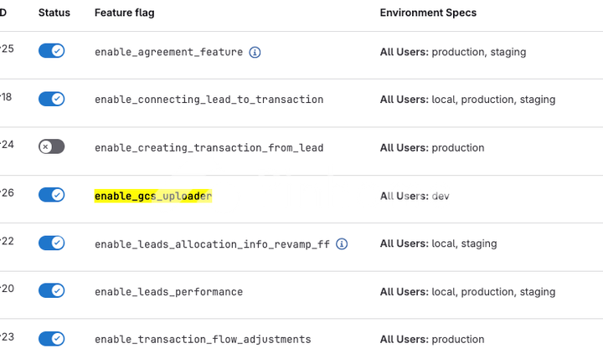The image size is (603, 364).
Task: Disable the enable_leads_performance switch
Action: [x=51, y=290]
